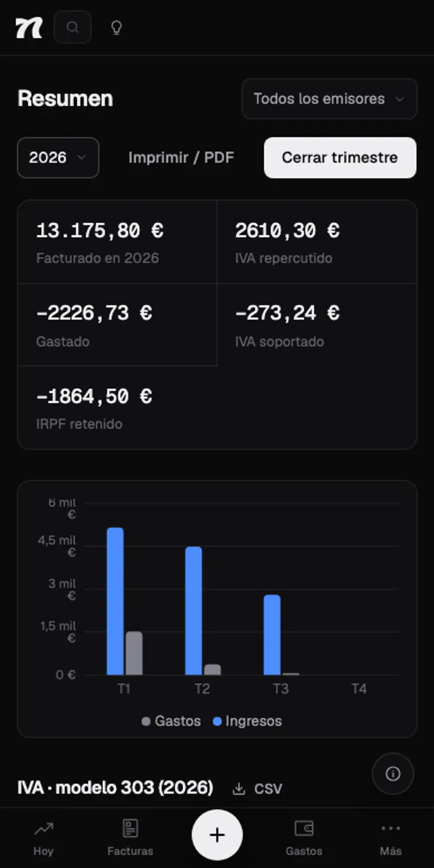Click the floating info circle icon

click(393, 773)
